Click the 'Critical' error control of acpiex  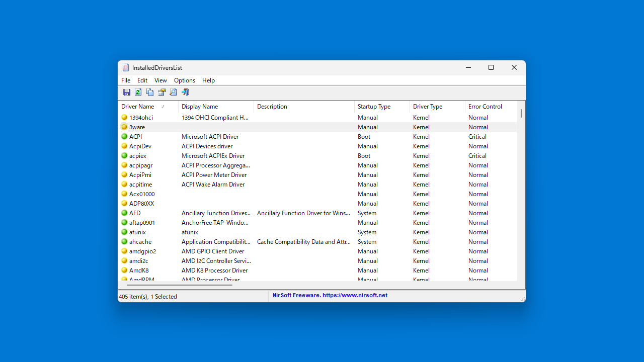tap(477, 155)
